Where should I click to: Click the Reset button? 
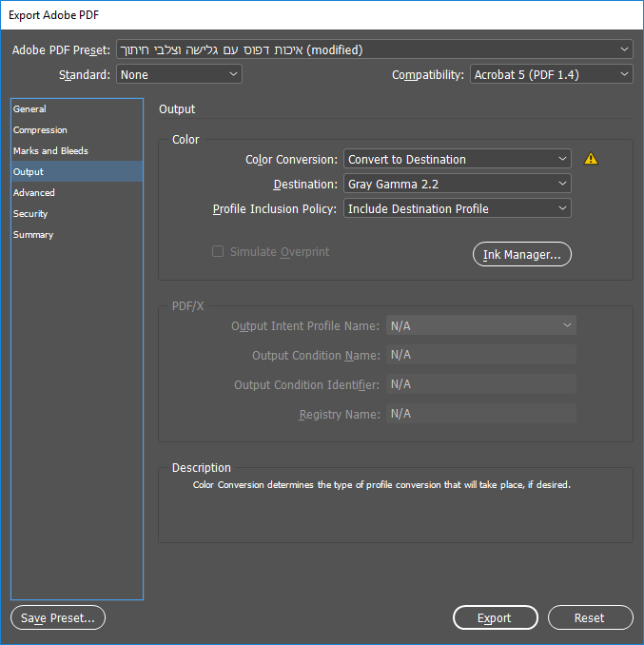590,617
